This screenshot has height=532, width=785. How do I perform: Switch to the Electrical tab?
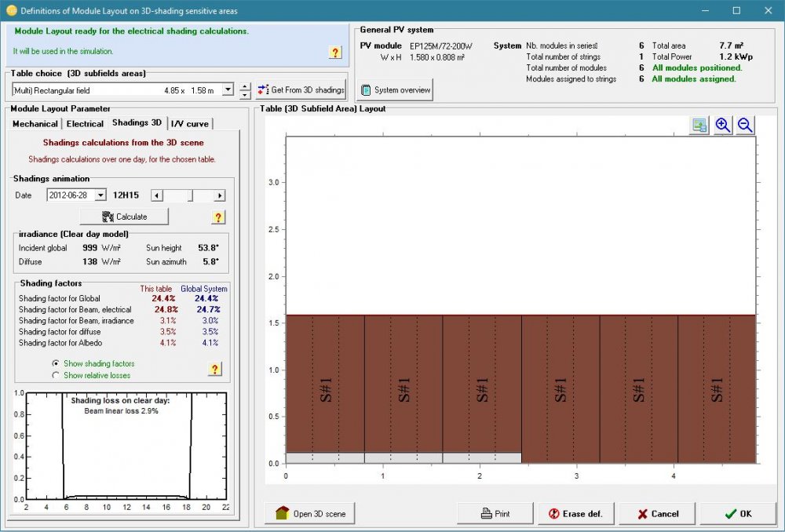pos(85,124)
